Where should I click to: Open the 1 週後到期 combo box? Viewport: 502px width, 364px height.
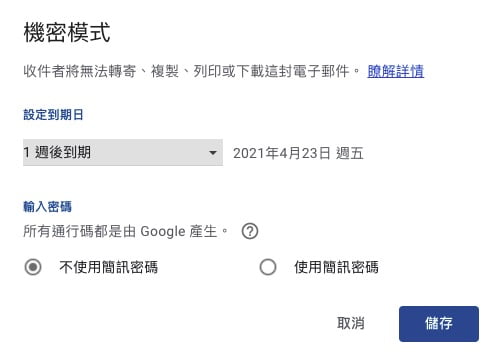pyautogui.click(x=123, y=153)
